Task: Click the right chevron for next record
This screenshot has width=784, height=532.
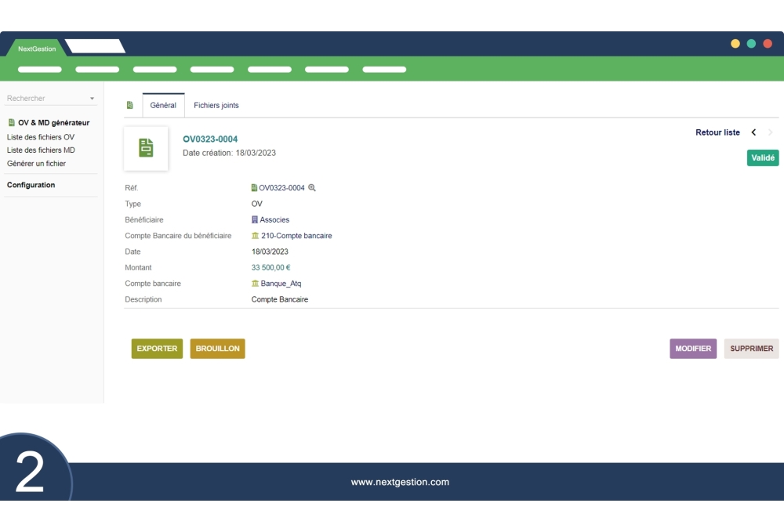Action: [769, 132]
